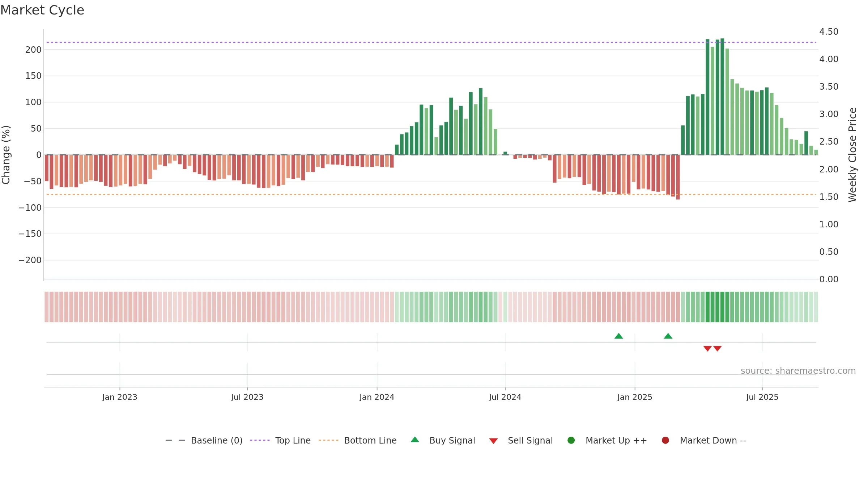Click the first red sell signal marker

707,348
